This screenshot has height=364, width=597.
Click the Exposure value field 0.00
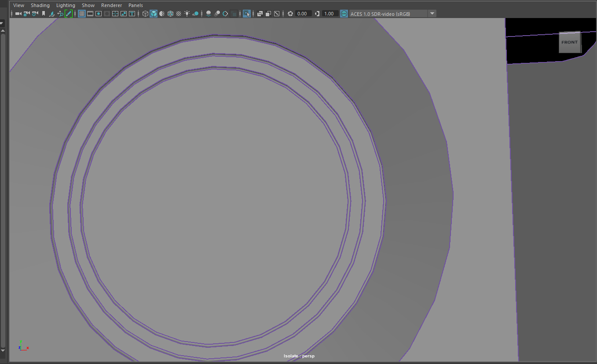coord(303,14)
